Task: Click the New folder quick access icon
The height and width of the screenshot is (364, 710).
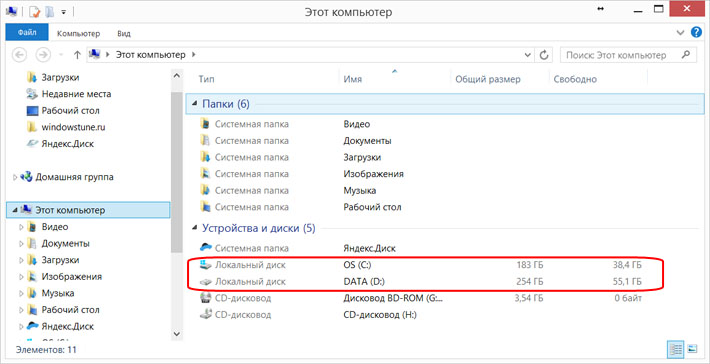Action: 50,12
